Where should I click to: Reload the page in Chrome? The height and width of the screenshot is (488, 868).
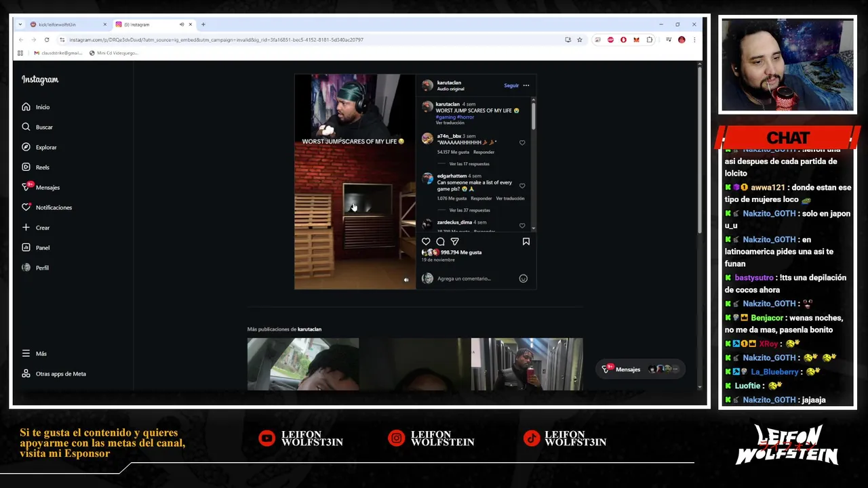[x=47, y=40]
